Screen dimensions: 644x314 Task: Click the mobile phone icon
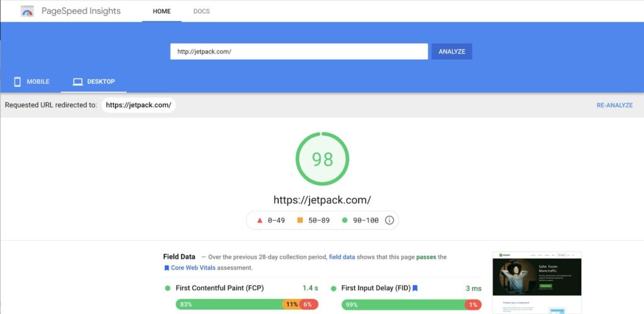[17, 81]
